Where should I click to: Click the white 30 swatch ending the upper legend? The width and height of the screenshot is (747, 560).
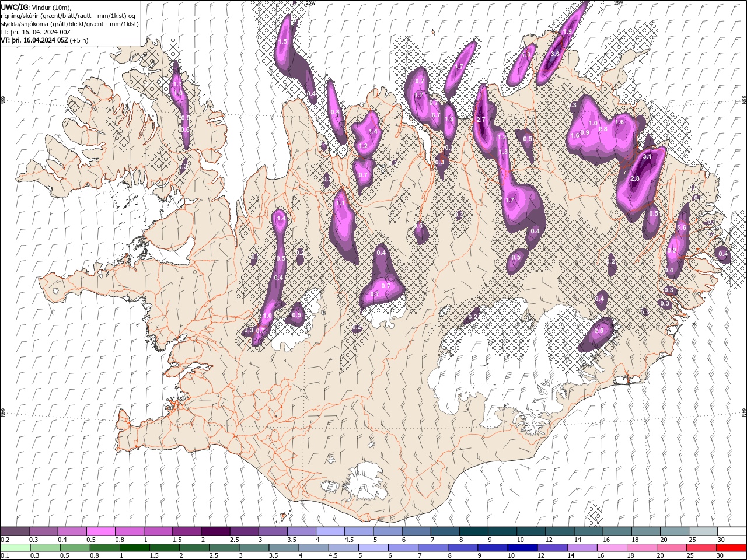click(x=732, y=531)
